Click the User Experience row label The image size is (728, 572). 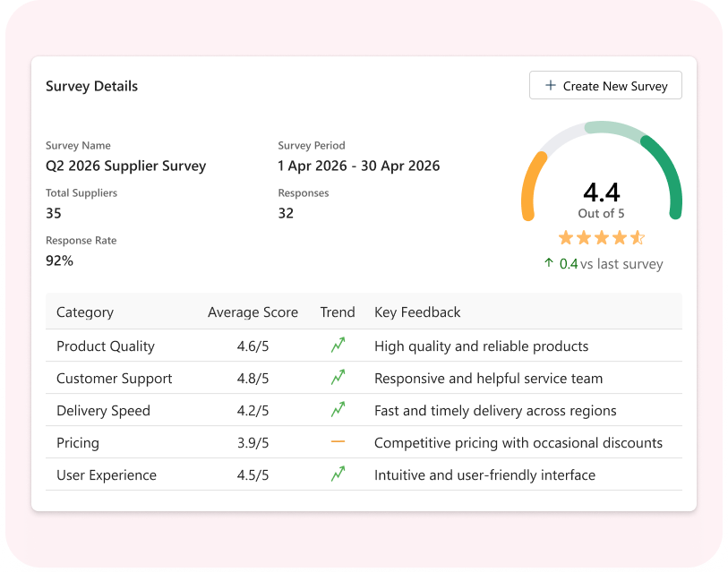point(107,475)
